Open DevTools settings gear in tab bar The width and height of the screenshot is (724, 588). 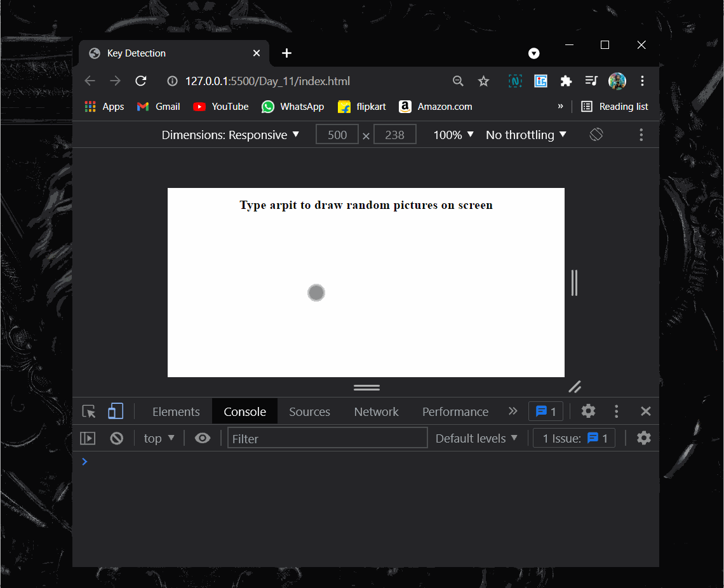pyautogui.click(x=588, y=411)
